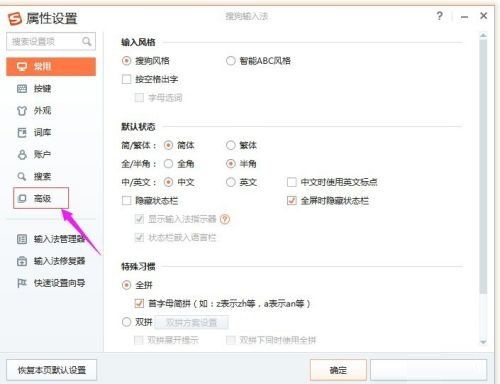Click the magnifier icon beside 搜索
Screen dimensions: 500x384
[22, 177]
